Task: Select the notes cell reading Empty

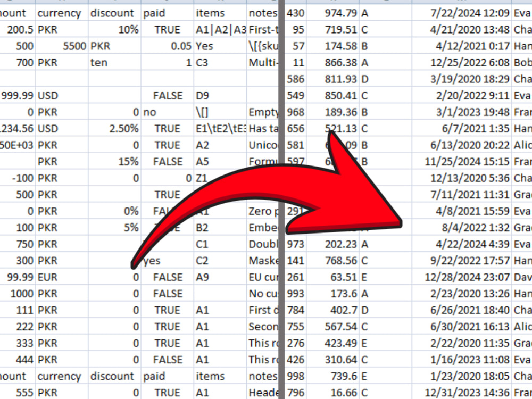Action: coord(263,112)
